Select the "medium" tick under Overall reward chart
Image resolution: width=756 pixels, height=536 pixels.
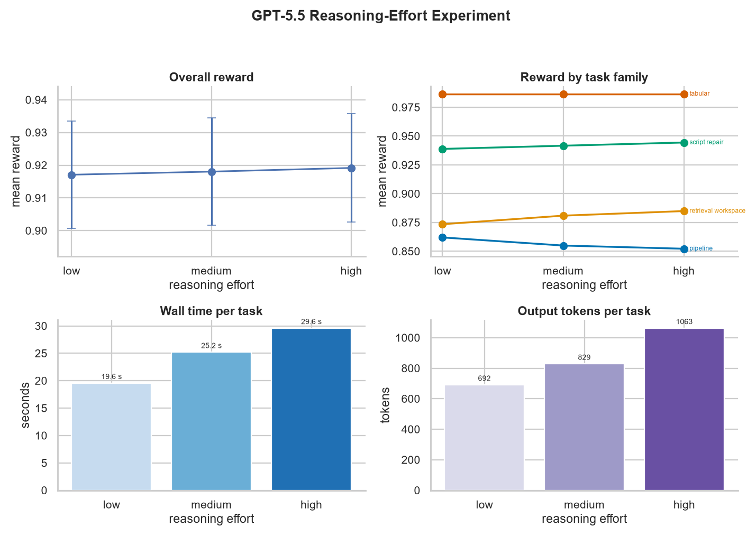[x=212, y=271]
